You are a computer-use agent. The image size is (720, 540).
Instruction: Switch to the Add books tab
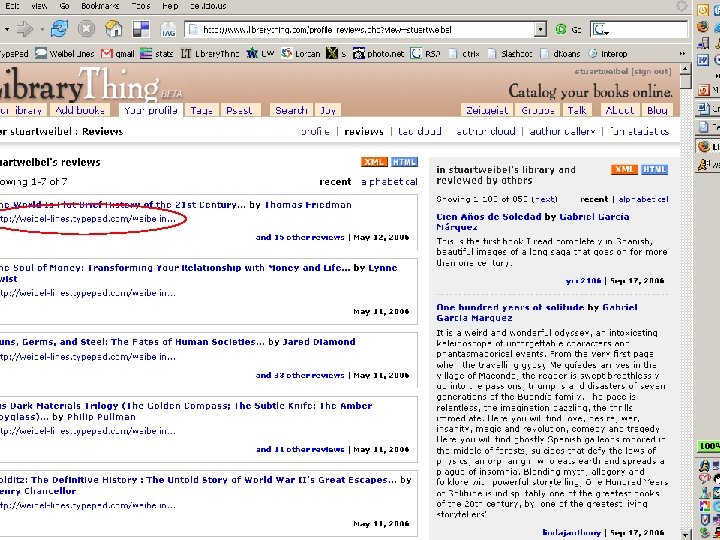click(80, 110)
